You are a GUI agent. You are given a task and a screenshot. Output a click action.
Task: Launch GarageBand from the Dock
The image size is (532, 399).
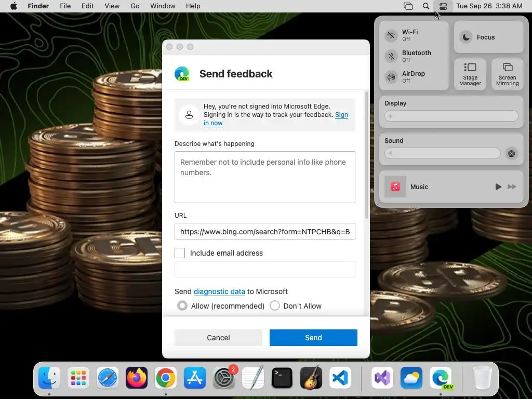click(311, 378)
